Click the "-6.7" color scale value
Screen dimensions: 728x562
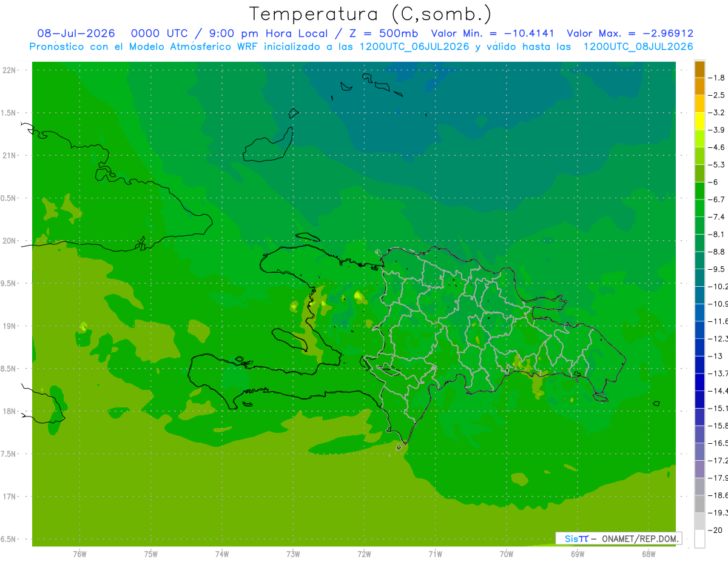point(717,199)
